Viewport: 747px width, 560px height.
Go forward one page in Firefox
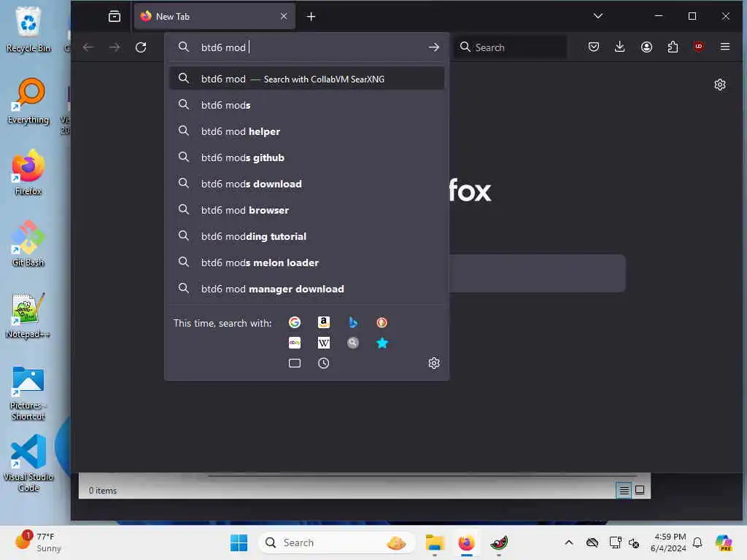tap(115, 47)
